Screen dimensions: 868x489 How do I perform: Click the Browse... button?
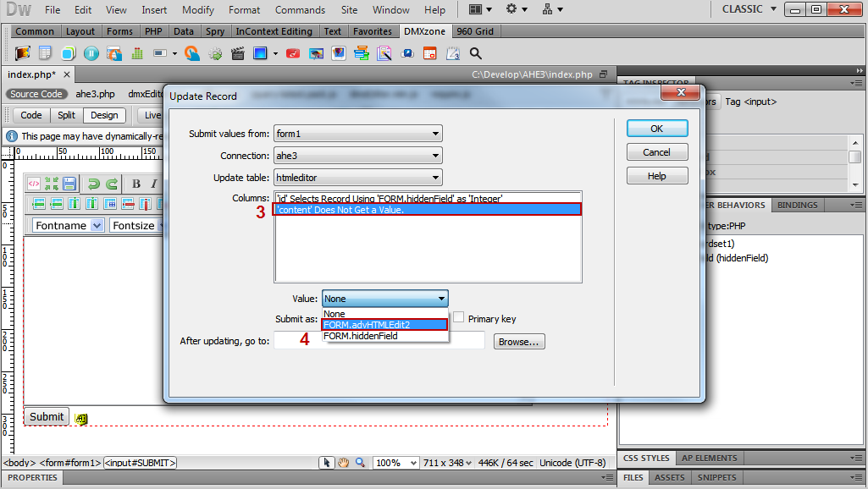point(519,342)
